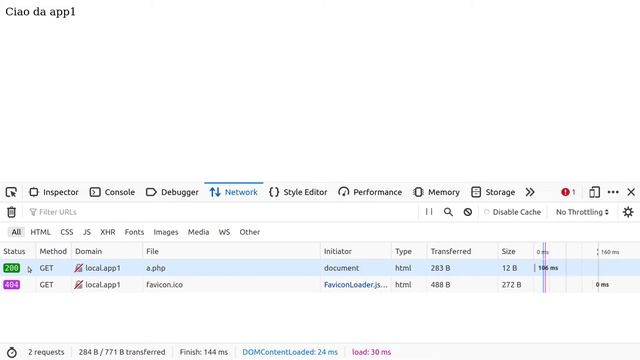
Task: Expand more tools chevron
Action: [x=530, y=192]
